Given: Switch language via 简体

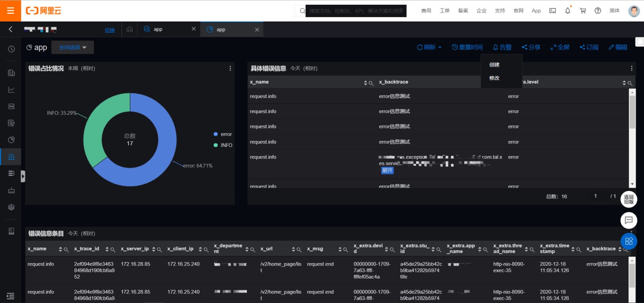Looking at the screenshot, I should coord(614,11).
